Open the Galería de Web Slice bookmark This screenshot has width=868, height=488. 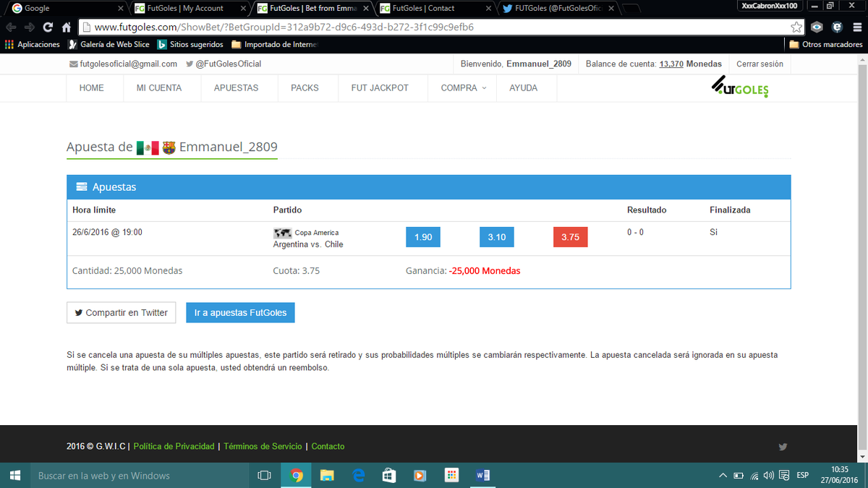click(109, 44)
